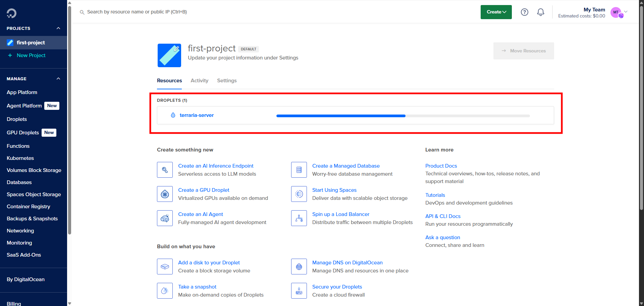Screen dimensions: 644x306
Task: Collapse the MANAGE section
Action: pos(58,79)
